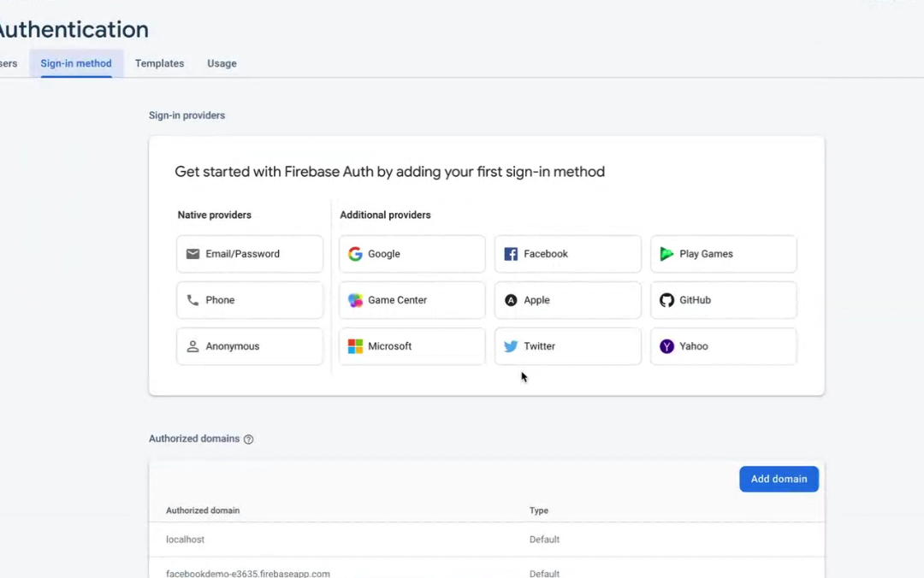The image size is (924, 578).
Task: Click the Yahoo logo icon
Action: 666,346
